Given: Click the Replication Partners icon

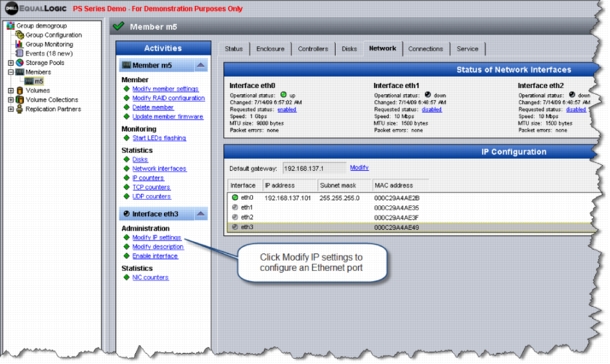Looking at the screenshot, I should 19,109.
